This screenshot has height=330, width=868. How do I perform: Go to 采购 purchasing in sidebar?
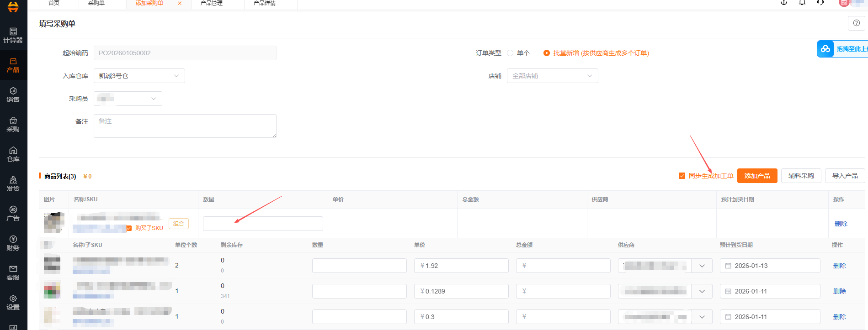[13, 124]
